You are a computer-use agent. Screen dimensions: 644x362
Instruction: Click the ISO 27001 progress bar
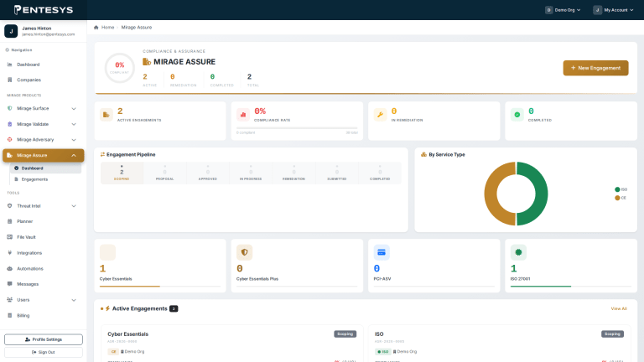[x=571, y=286]
